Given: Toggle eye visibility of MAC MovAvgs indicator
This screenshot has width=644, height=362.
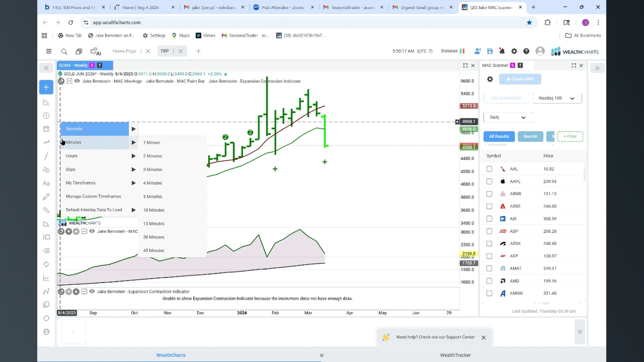Looking at the screenshot, I should tap(77, 81).
